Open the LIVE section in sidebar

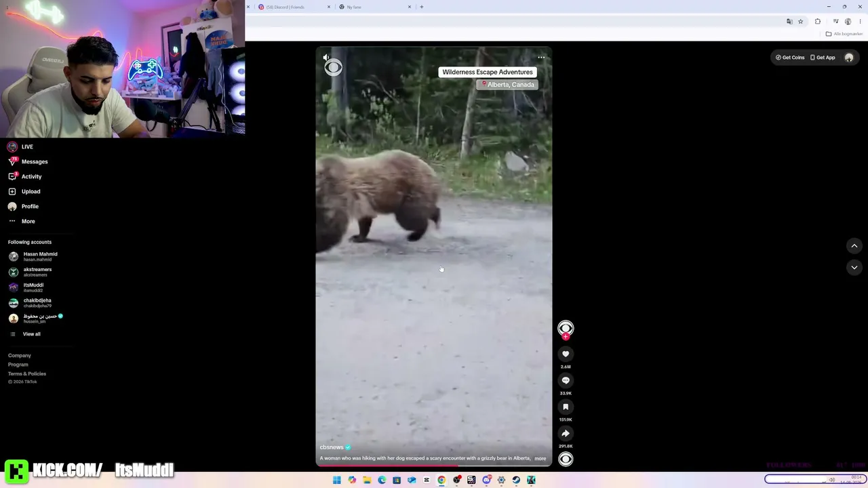(20, 146)
